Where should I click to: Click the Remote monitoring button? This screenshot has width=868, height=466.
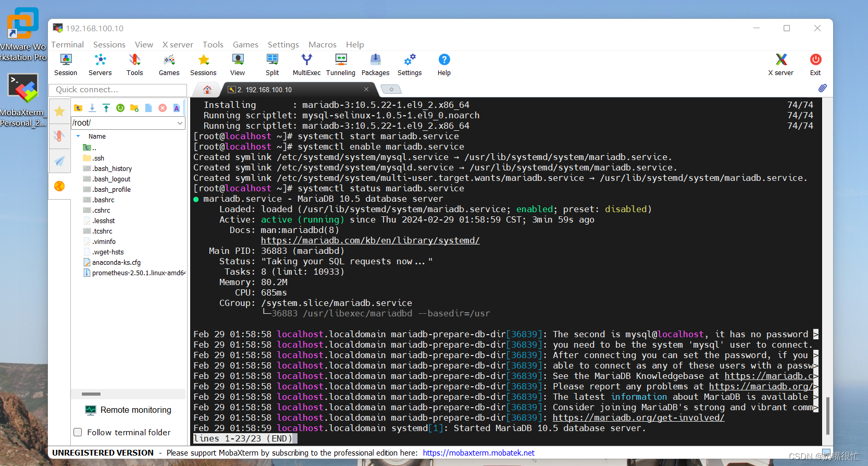pyautogui.click(x=128, y=410)
